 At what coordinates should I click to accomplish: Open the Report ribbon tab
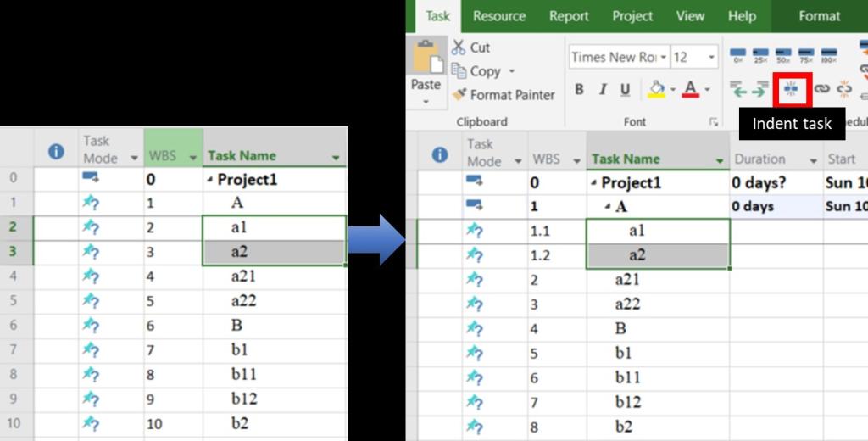click(568, 16)
